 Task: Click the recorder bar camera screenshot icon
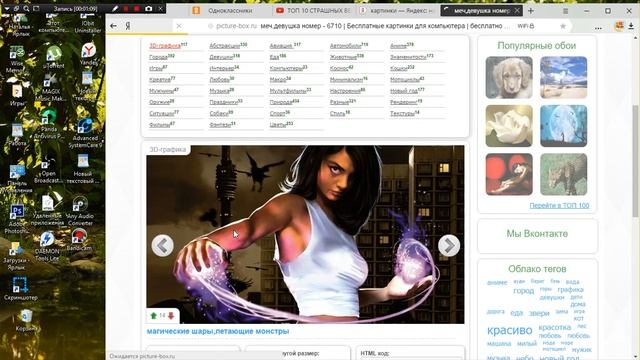[149, 8]
